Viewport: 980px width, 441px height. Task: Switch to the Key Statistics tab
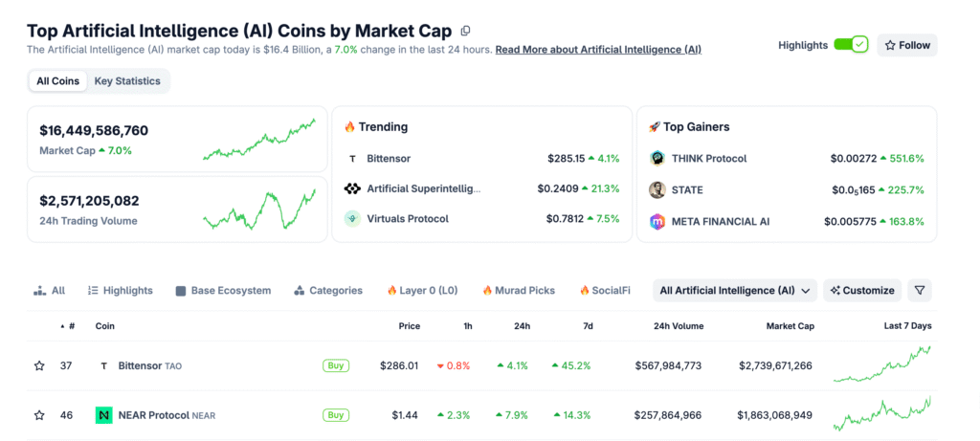[127, 81]
